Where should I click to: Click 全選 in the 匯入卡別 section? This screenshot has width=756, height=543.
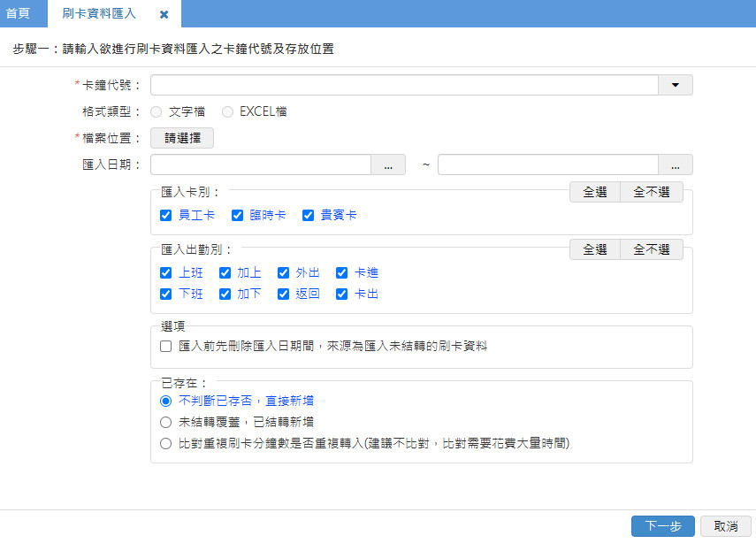594,192
